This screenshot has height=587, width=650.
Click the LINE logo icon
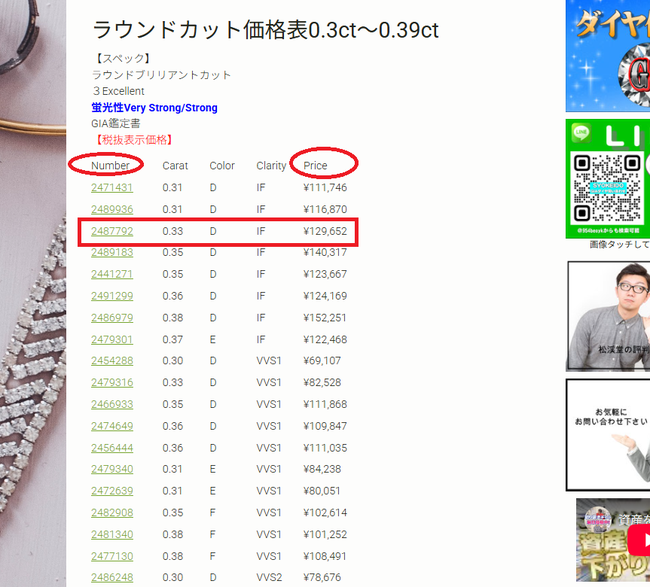point(581,133)
